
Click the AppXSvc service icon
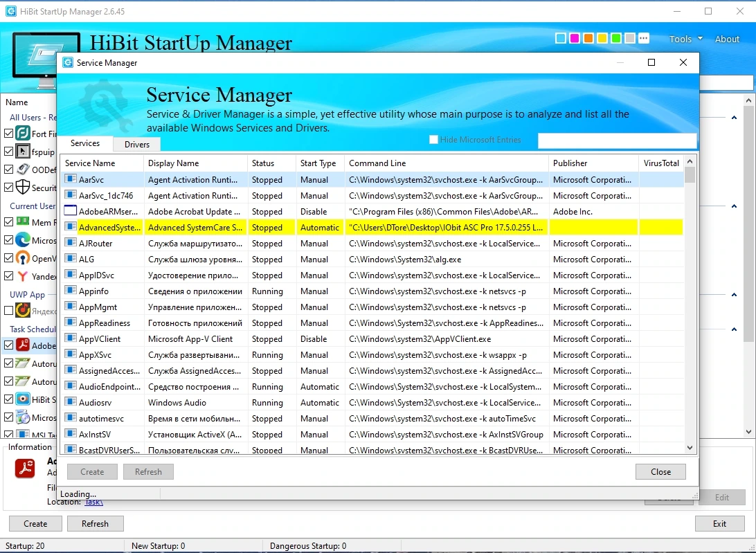[71, 354]
